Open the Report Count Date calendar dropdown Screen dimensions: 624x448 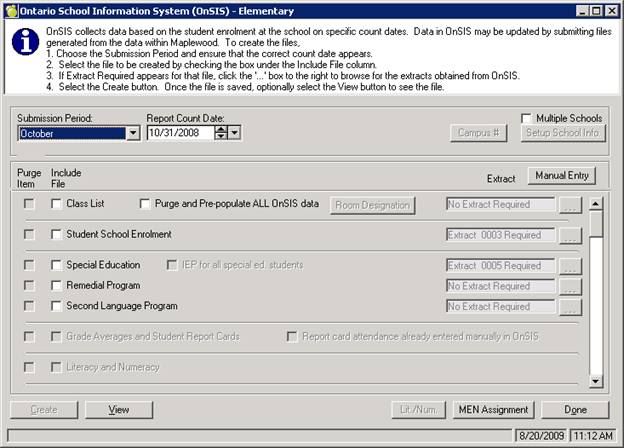[x=235, y=133]
